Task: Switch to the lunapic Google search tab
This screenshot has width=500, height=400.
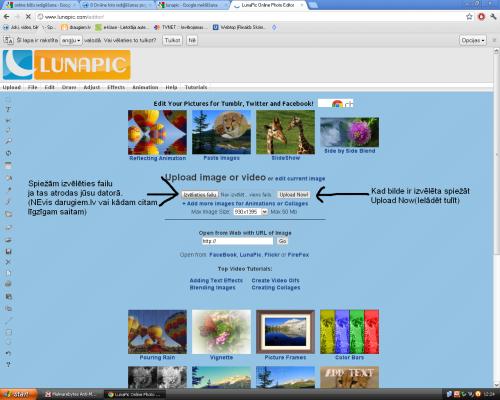Action: pos(193,5)
